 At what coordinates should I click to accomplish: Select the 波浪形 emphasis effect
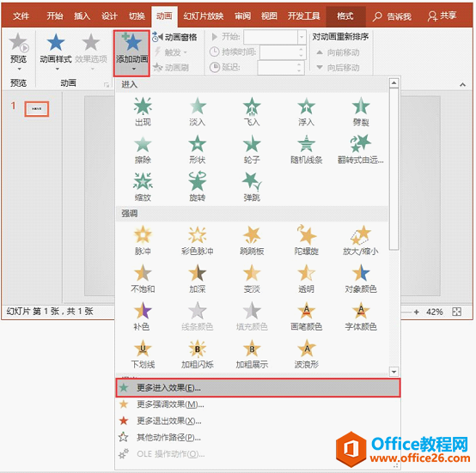click(x=306, y=354)
